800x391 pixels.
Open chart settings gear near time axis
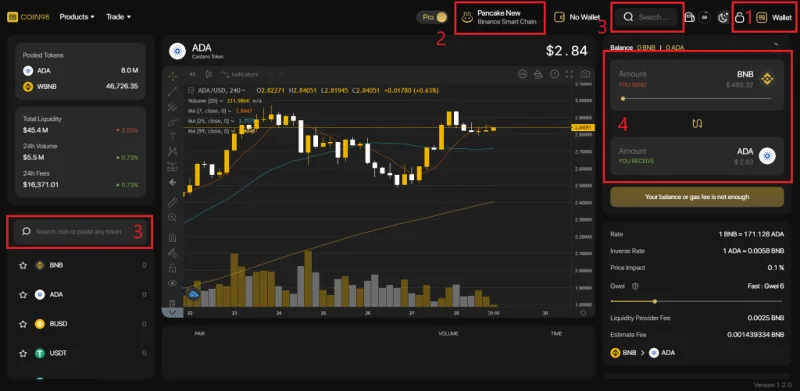pos(583,312)
